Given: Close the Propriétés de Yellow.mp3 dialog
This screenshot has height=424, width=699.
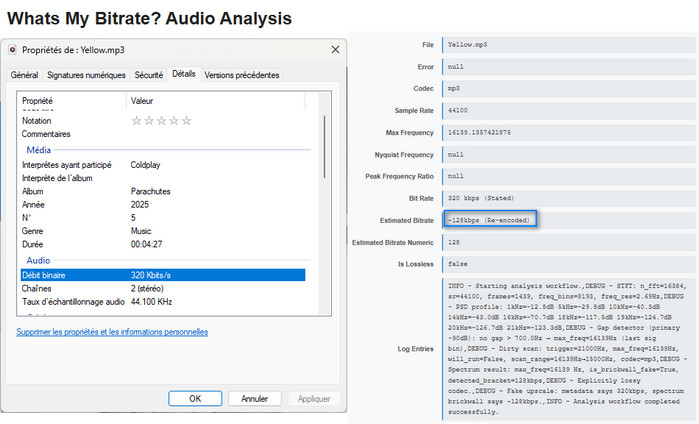Looking at the screenshot, I should click(335, 49).
